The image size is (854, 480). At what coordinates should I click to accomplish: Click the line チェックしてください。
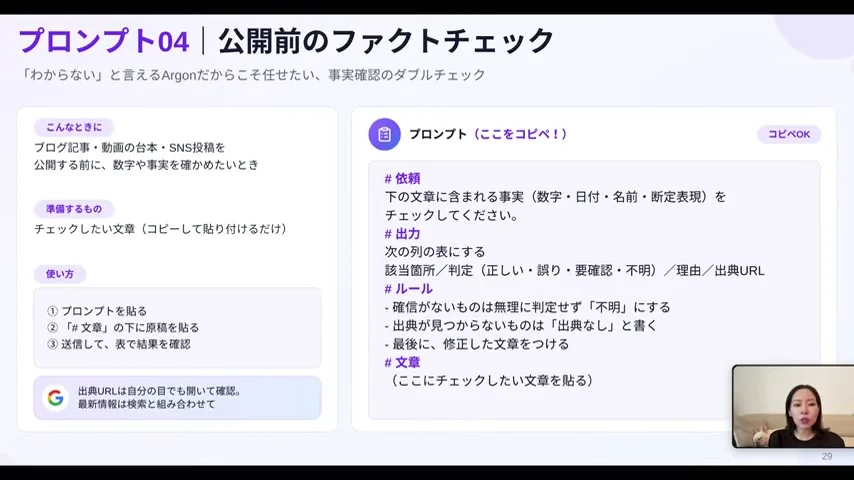(x=452, y=215)
